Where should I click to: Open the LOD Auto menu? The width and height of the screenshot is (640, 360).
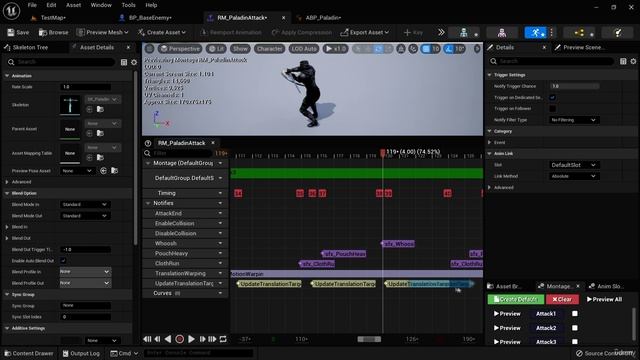pos(304,49)
